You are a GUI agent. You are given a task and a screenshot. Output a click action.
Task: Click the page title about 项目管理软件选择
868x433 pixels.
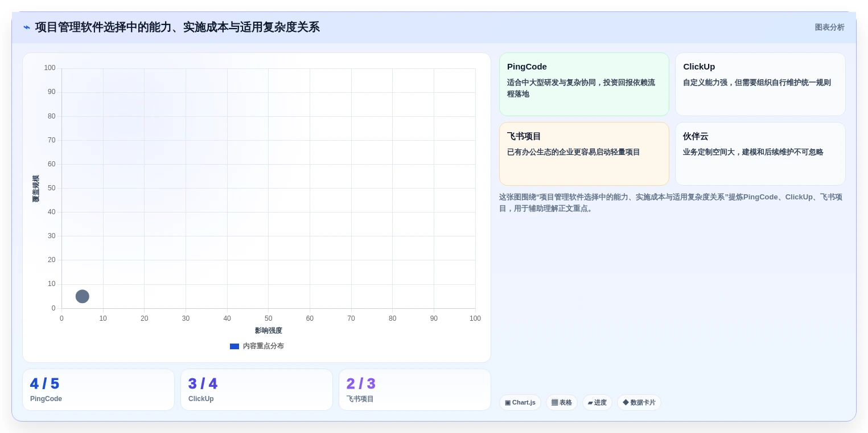tap(177, 27)
